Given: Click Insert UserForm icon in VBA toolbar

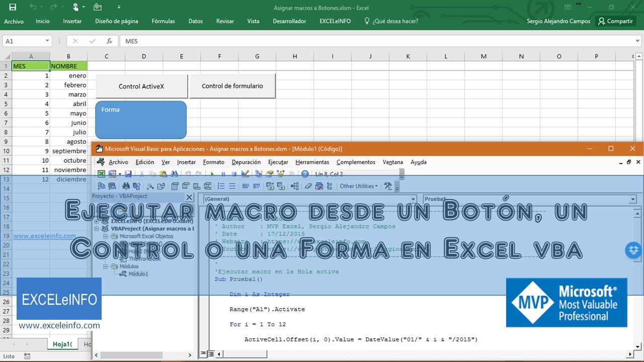Looking at the screenshot, I should (112, 174).
